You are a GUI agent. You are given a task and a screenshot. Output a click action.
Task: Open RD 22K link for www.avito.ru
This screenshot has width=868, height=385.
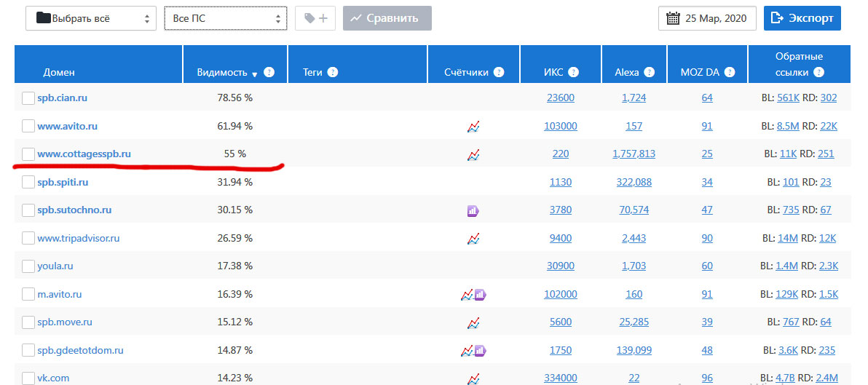tap(829, 126)
